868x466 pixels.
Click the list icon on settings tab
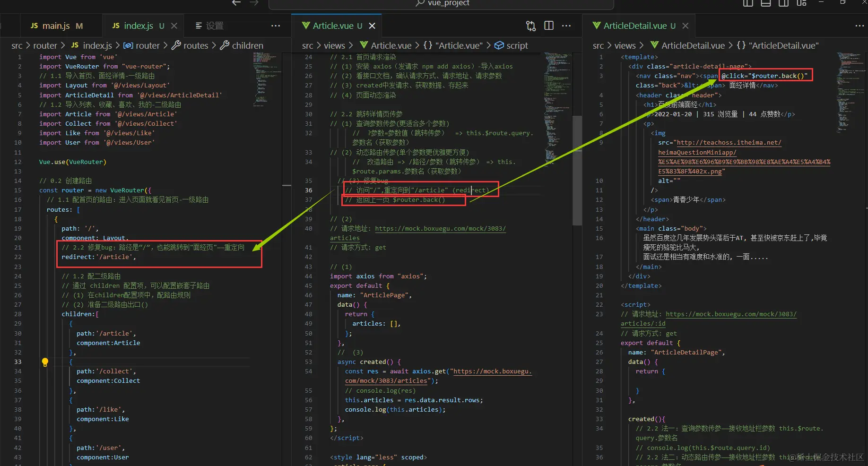click(199, 26)
